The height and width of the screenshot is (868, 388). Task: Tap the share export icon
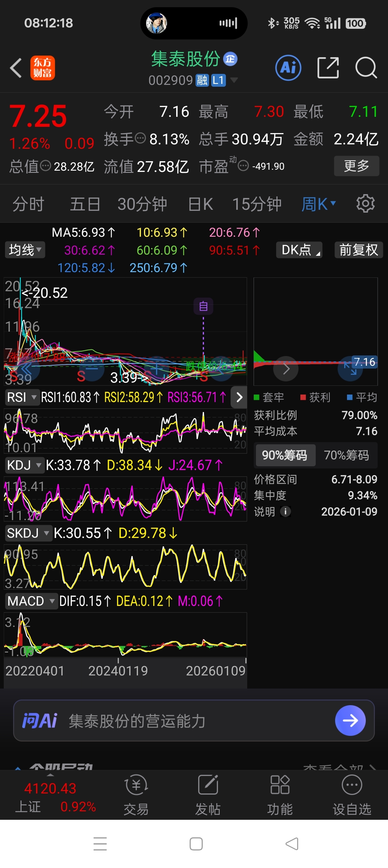(328, 68)
